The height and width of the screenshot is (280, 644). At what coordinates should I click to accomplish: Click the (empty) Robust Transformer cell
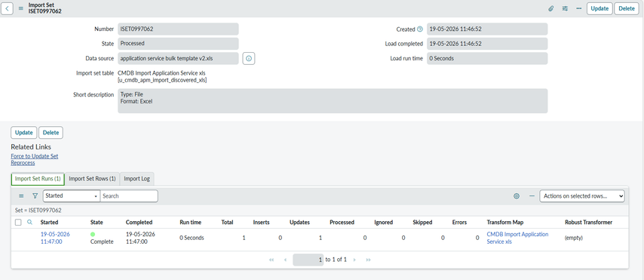click(574, 238)
